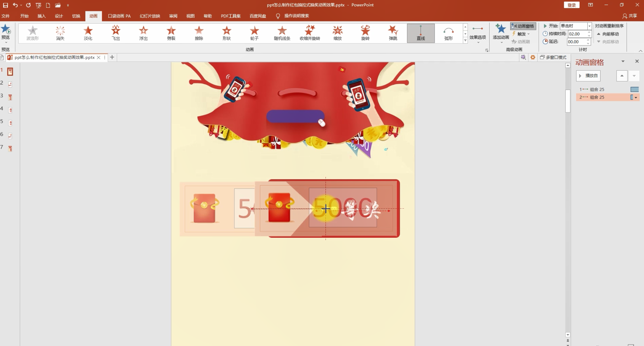
Task: Move animation up arrow in pane
Action: tap(622, 76)
